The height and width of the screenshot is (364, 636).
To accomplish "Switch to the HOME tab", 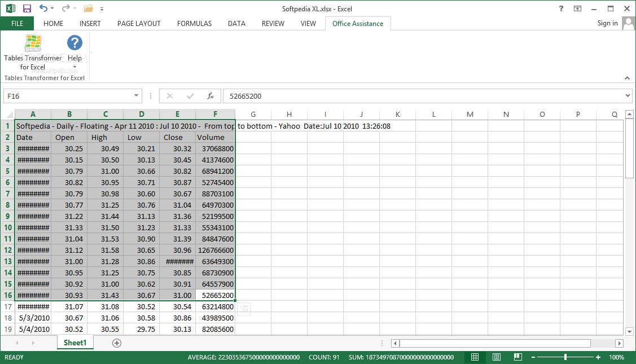I will click(53, 24).
